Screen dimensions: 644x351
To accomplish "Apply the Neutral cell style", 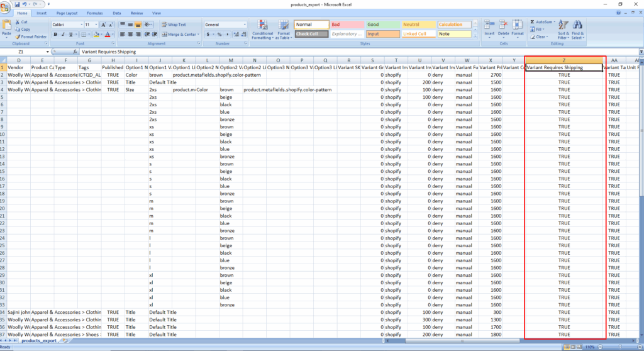I will coord(418,25).
